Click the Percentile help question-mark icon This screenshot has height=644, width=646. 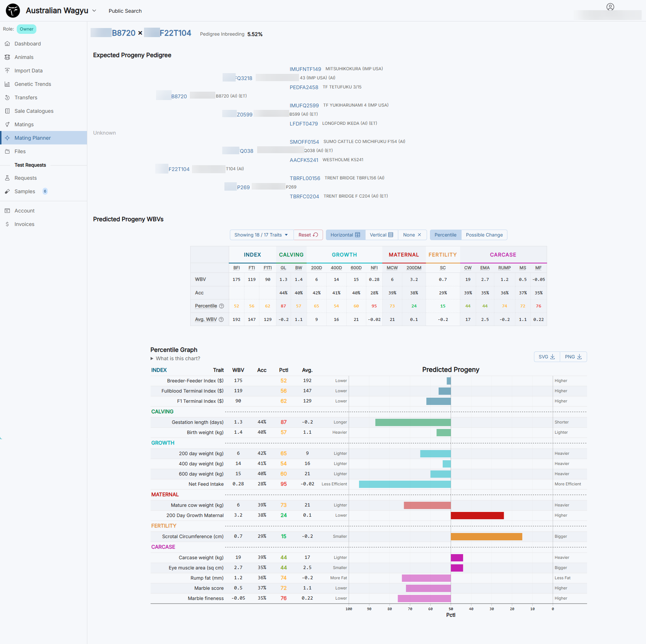point(222,306)
